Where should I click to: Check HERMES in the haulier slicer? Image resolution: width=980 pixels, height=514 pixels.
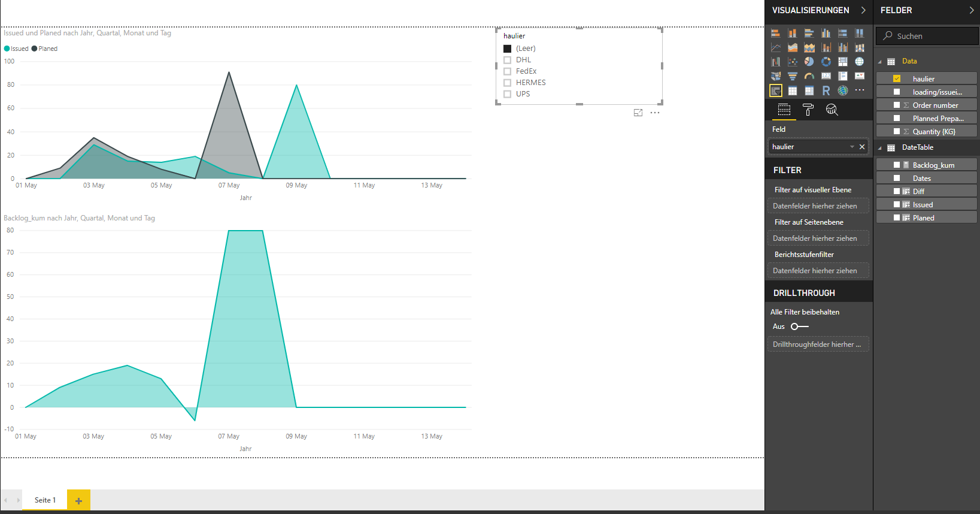[508, 83]
